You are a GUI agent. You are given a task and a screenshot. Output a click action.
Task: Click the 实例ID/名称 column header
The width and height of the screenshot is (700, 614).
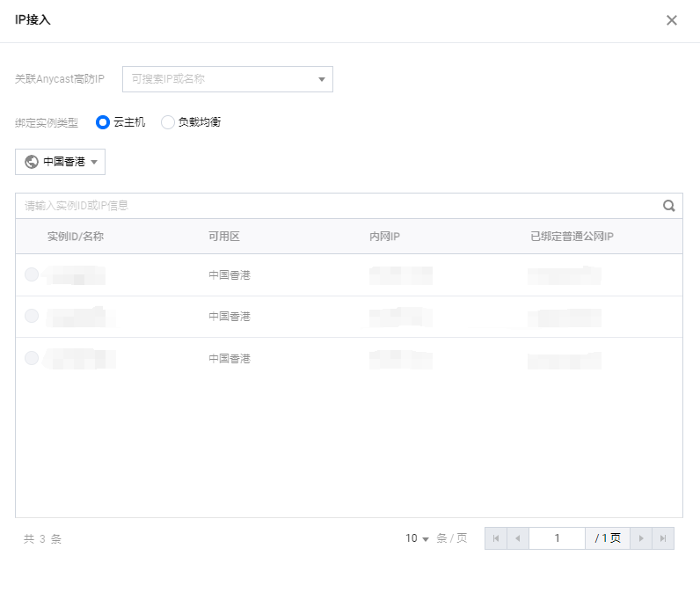coord(76,237)
